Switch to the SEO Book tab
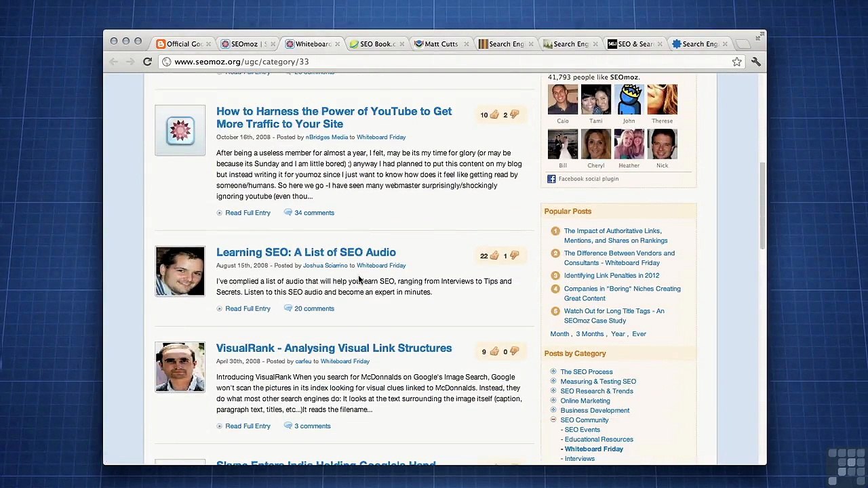868x488 pixels. pyautogui.click(x=376, y=44)
